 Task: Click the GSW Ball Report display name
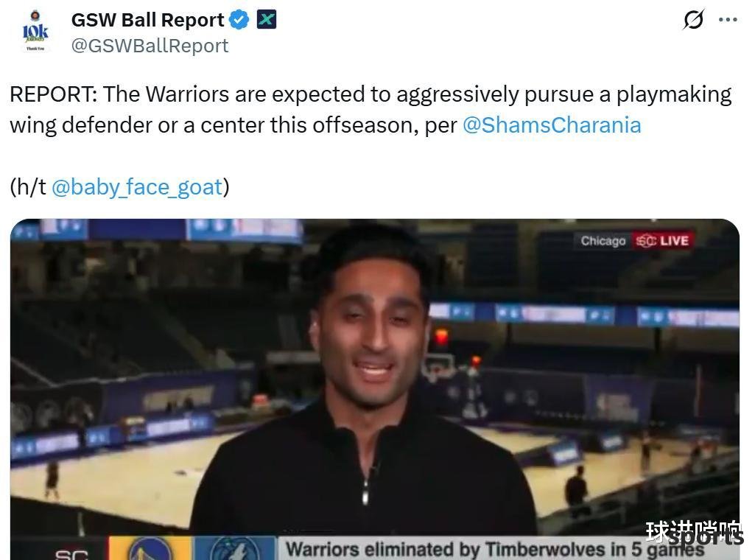[147, 20]
